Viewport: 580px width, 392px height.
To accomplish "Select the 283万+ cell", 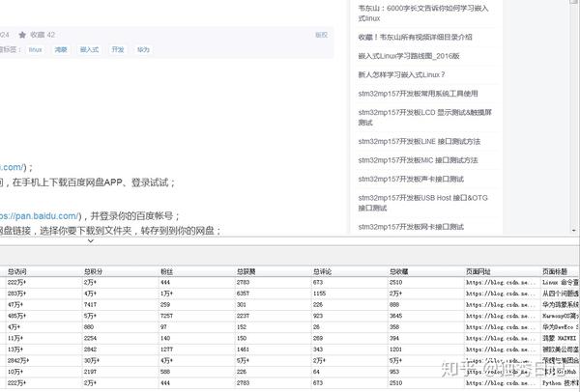I will pos(44,294).
